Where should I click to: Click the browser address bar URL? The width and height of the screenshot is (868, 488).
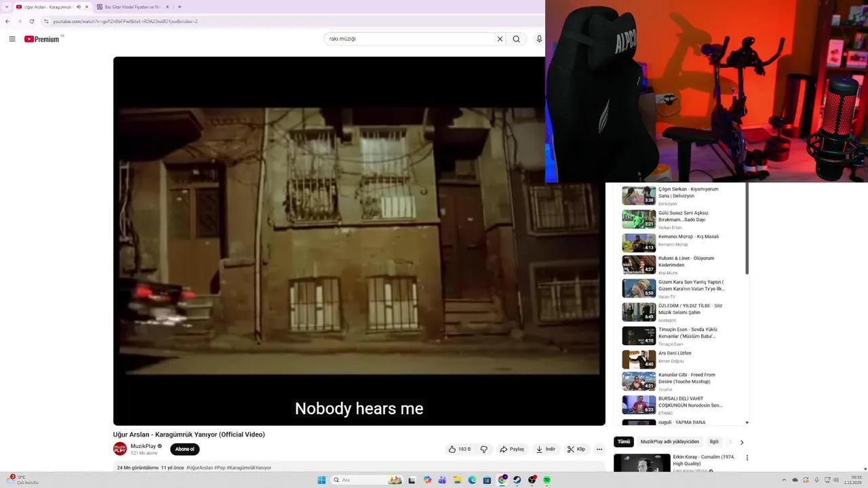point(125,21)
